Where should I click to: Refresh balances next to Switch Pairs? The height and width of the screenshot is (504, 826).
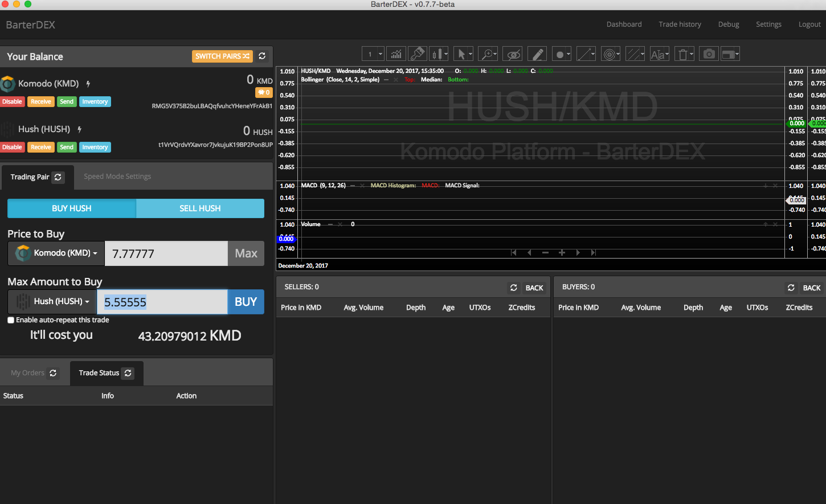tap(262, 56)
